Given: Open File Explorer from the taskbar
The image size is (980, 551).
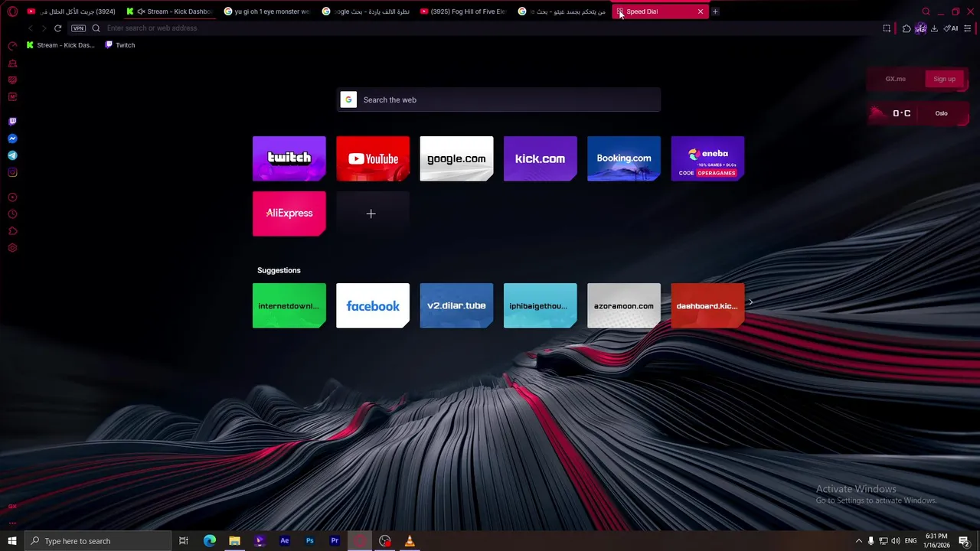Looking at the screenshot, I should (234, 541).
